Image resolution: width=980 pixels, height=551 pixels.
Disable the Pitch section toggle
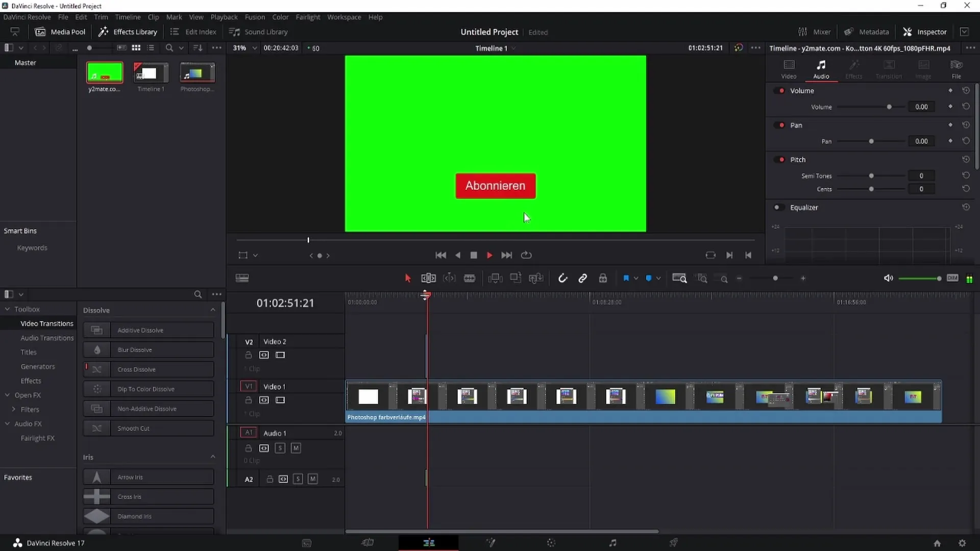[x=779, y=160]
